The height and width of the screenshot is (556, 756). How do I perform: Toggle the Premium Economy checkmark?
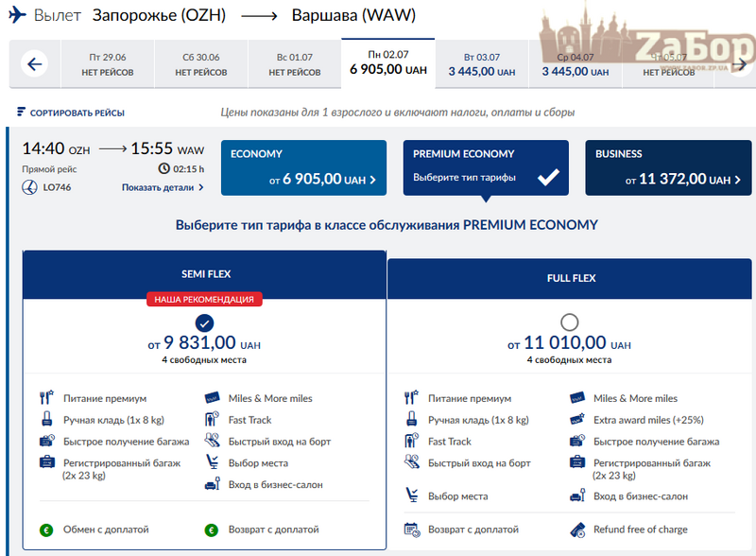point(547,177)
